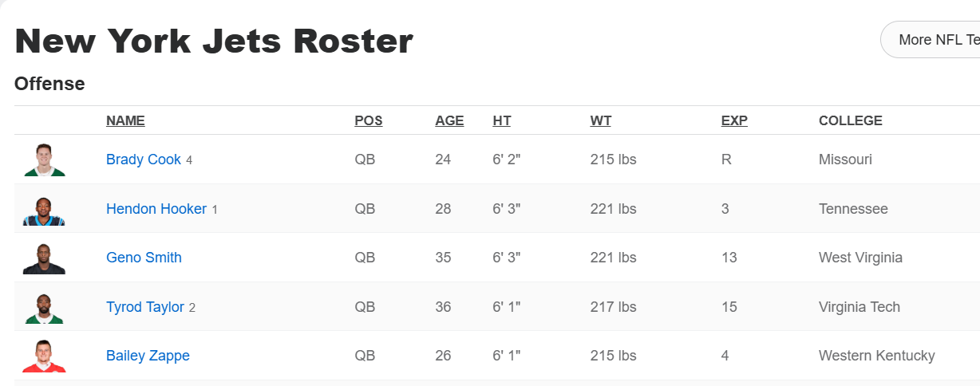Click Hendon Hooker's headshot photo
The width and height of the screenshot is (980, 386).
coord(44,209)
